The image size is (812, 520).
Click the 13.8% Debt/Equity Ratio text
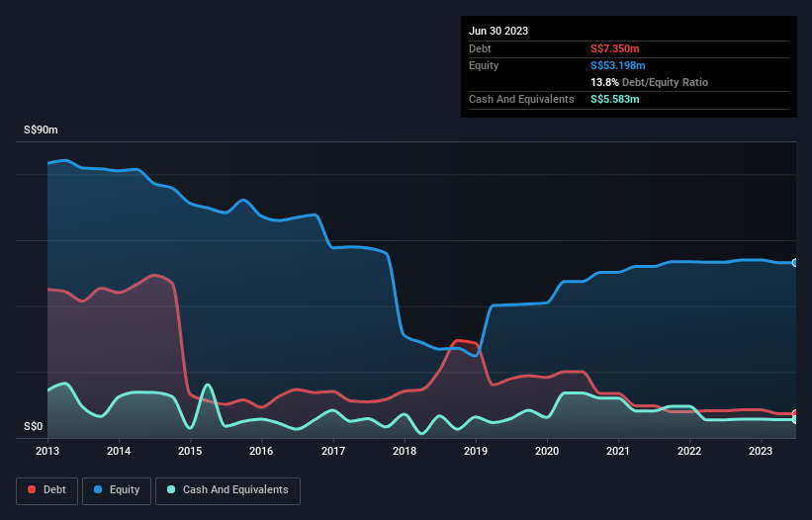point(650,82)
